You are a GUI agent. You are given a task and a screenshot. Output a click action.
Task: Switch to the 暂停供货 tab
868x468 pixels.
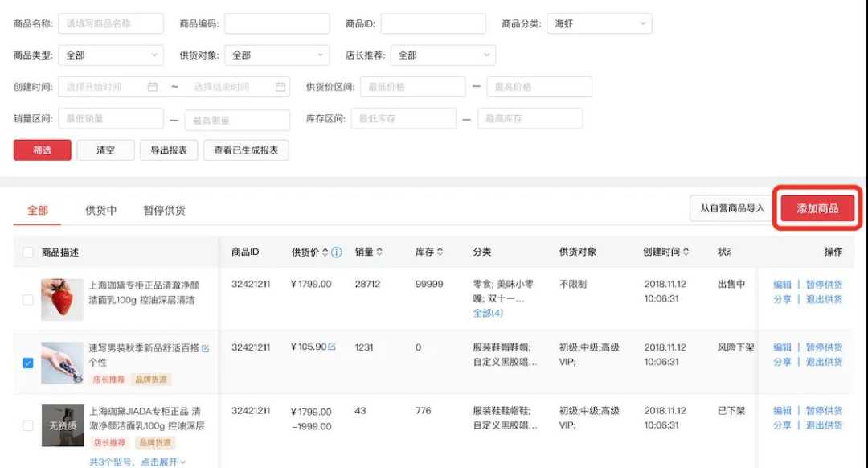[164, 211]
